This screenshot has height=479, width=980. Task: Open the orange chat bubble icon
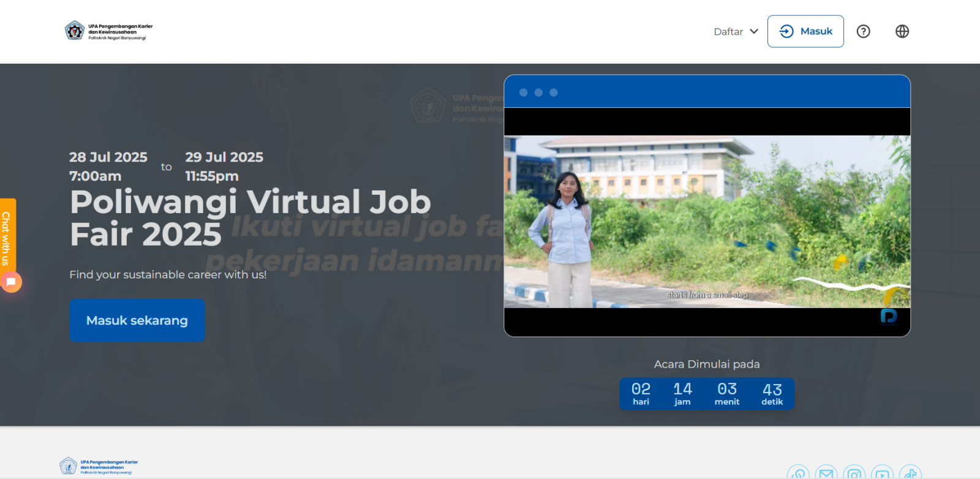[x=11, y=282]
